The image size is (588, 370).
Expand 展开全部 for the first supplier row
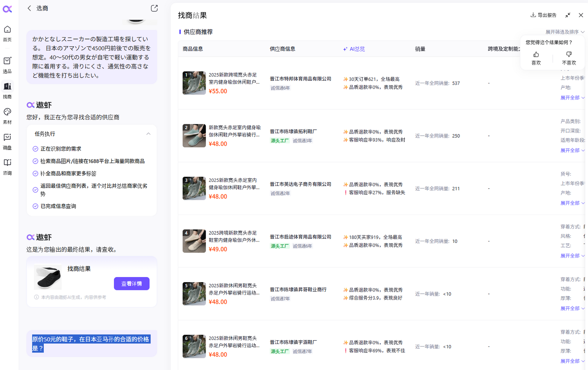coord(572,98)
